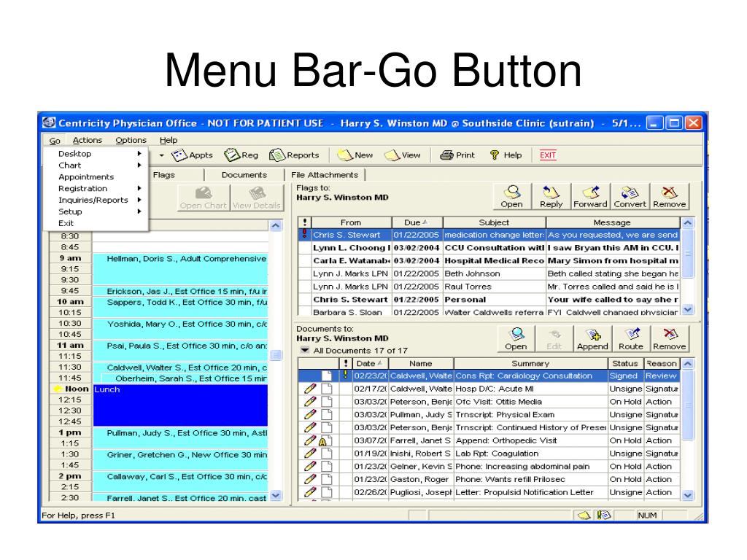Image resolution: width=747 pixels, height=560 pixels.
Task: Click the New toolbar icon
Action: (355, 155)
